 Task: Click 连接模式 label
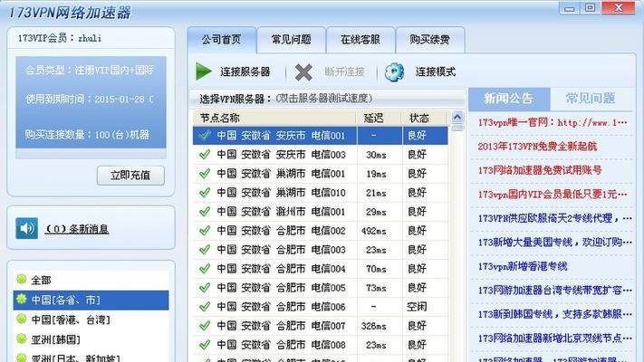point(436,72)
